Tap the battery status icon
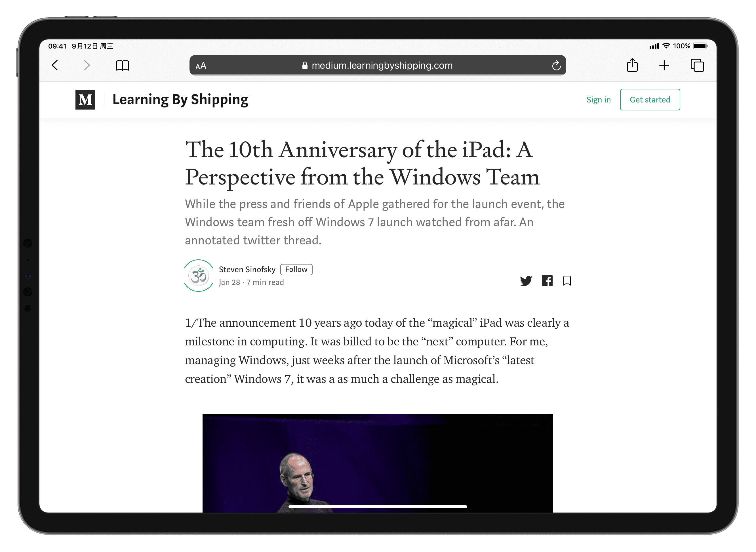This screenshot has height=552, width=756. point(700,46)
